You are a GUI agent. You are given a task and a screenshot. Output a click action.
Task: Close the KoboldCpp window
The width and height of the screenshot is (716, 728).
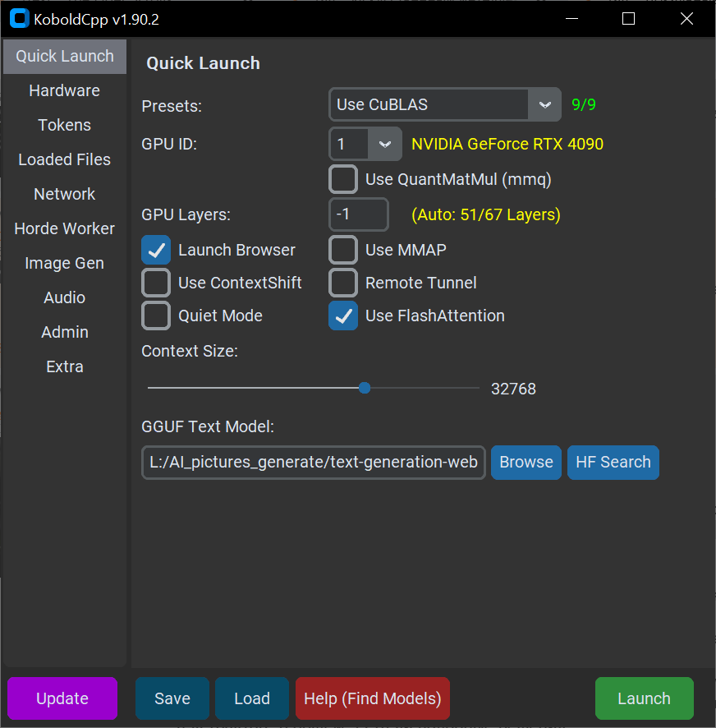pos(686,19)
